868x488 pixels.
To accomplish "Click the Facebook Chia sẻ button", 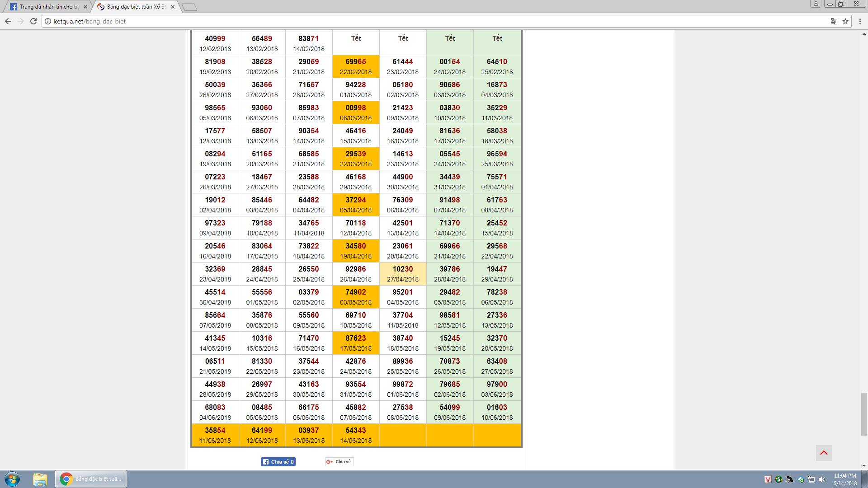I will coord(278,462).
